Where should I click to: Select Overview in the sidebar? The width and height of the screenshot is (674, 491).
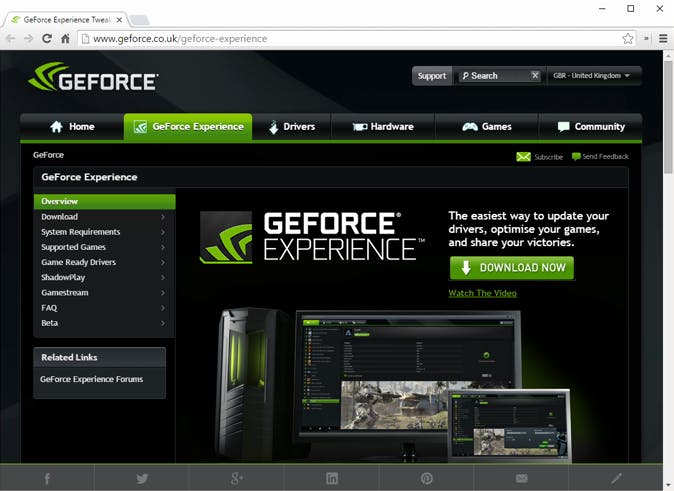104,202
